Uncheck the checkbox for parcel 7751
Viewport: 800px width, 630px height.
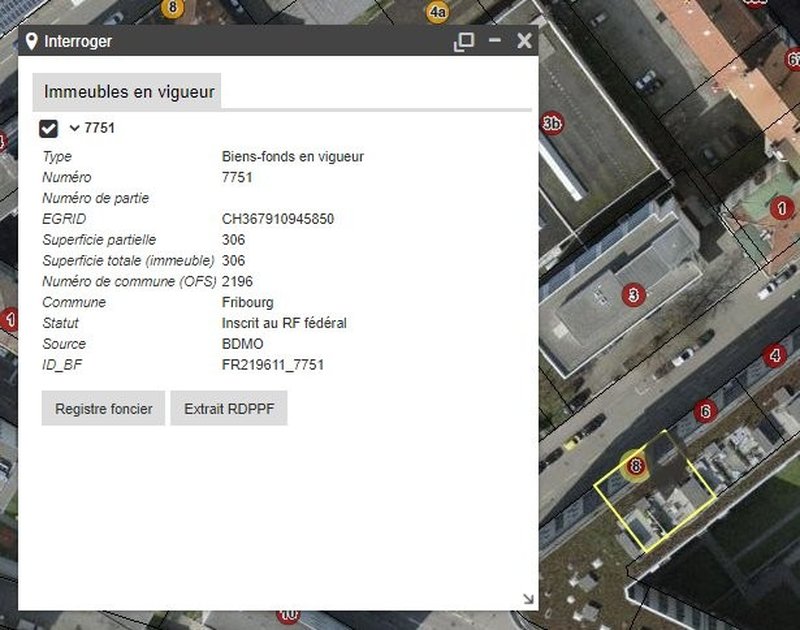pos(48,128)
